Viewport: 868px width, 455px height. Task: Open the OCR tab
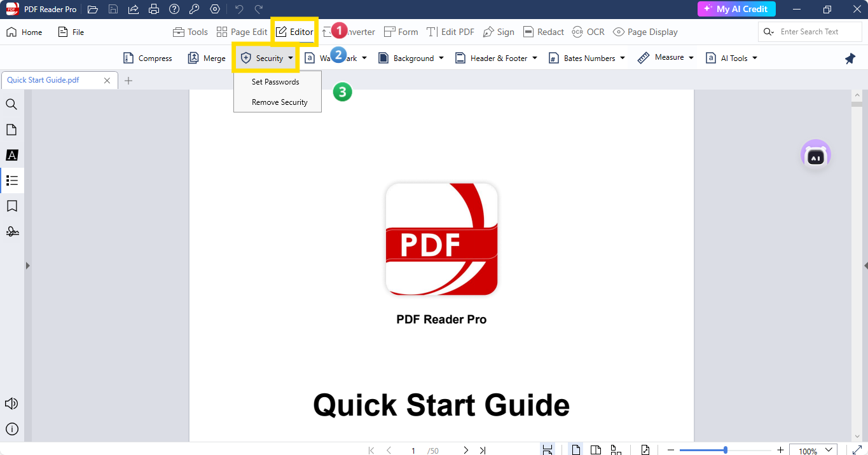588,32
